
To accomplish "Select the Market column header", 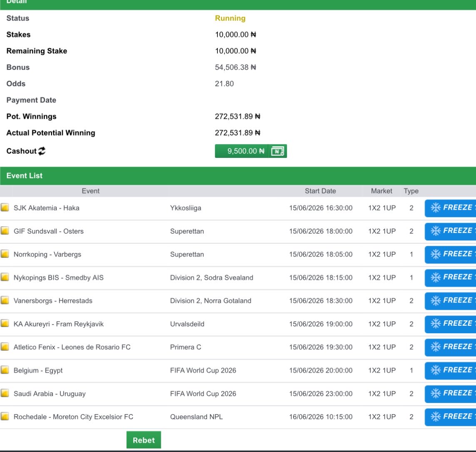I will click(x=381, y=191).
